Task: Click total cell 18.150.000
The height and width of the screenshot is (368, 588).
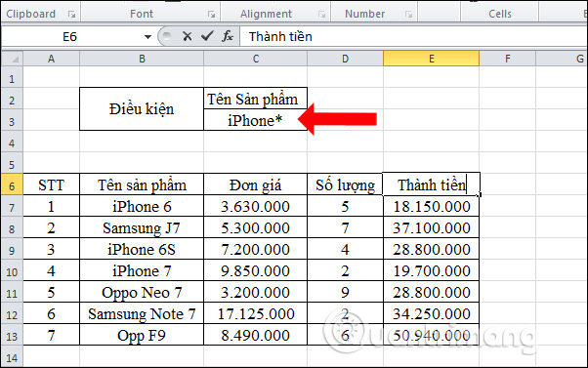Action: pyautogui.click(x=432, y=206)
